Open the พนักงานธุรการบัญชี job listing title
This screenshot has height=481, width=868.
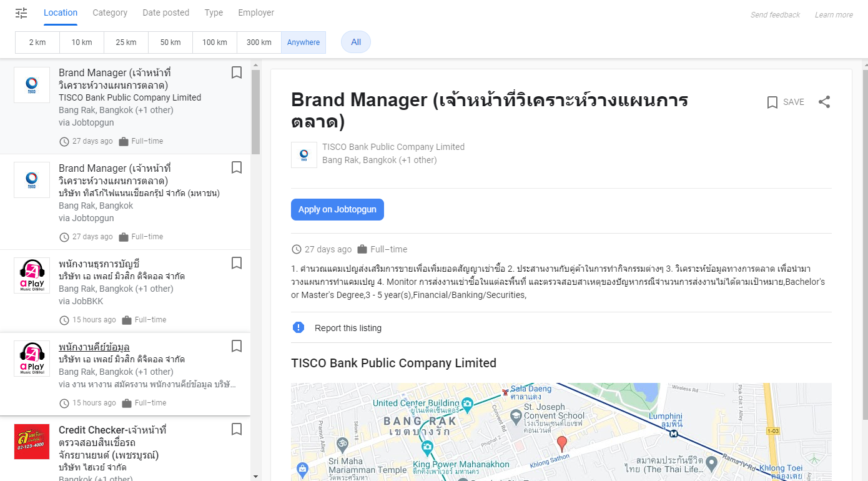coord(99,264)
